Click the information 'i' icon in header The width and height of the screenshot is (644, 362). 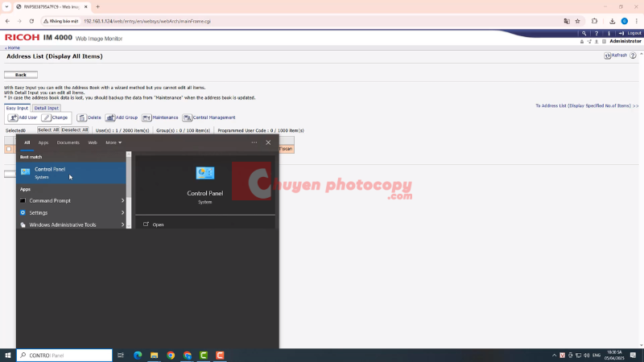(x=609, y=33)
